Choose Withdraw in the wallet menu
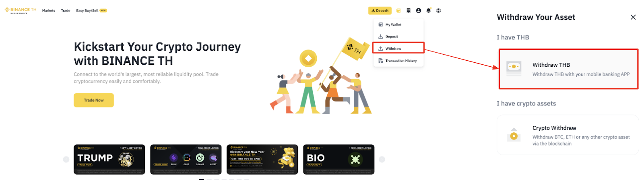Image resolution: width=644 pixels, height=191 pixels. point(398,48)
